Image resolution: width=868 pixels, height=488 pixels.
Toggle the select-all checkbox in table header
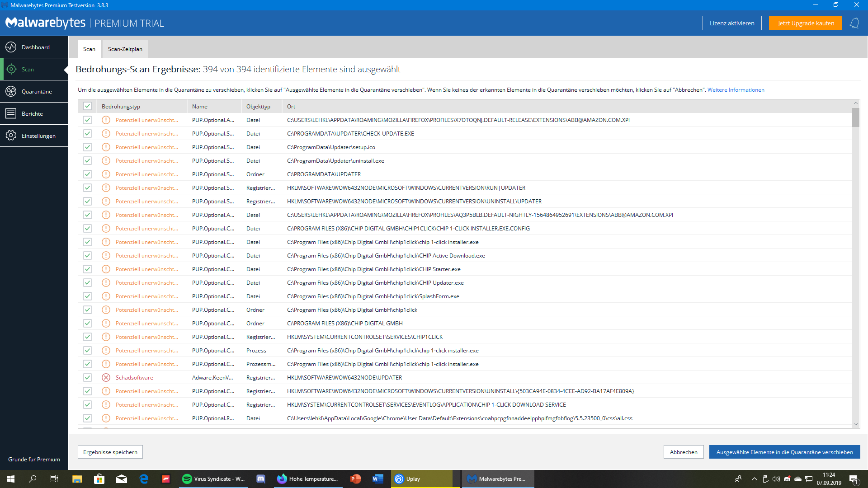pos(87,106)
